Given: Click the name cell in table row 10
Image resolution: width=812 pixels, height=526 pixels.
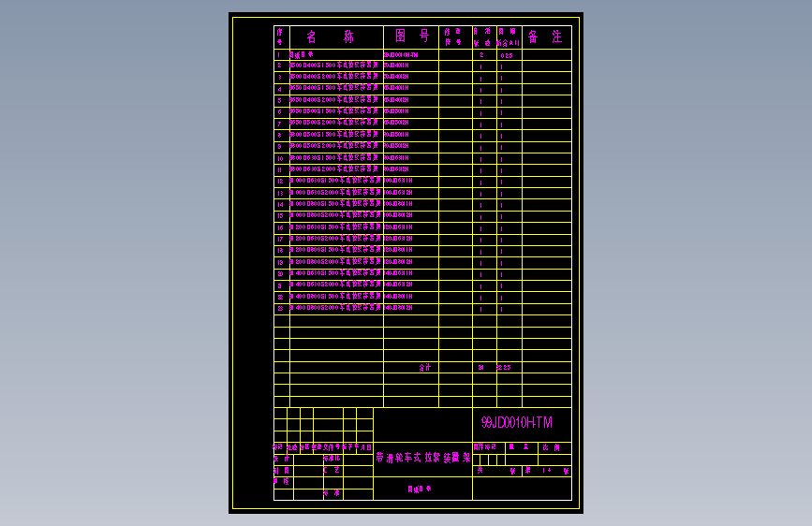Looking at the screenshot, I should point(336,158).
